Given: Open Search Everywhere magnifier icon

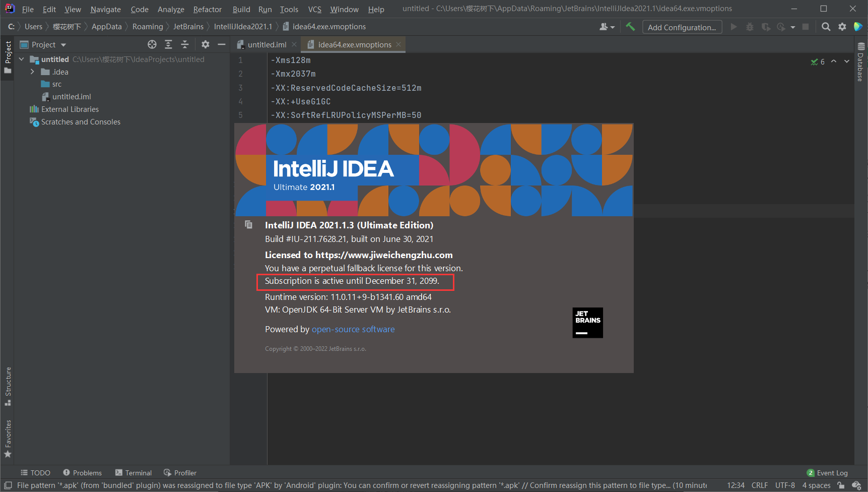Looking at the screenshot, I should pyautogui.click(x=826, y=27).
